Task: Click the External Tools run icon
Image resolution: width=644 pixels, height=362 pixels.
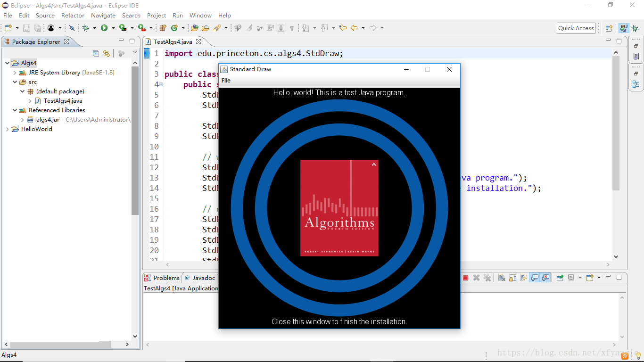Action: tap(141, 28)
